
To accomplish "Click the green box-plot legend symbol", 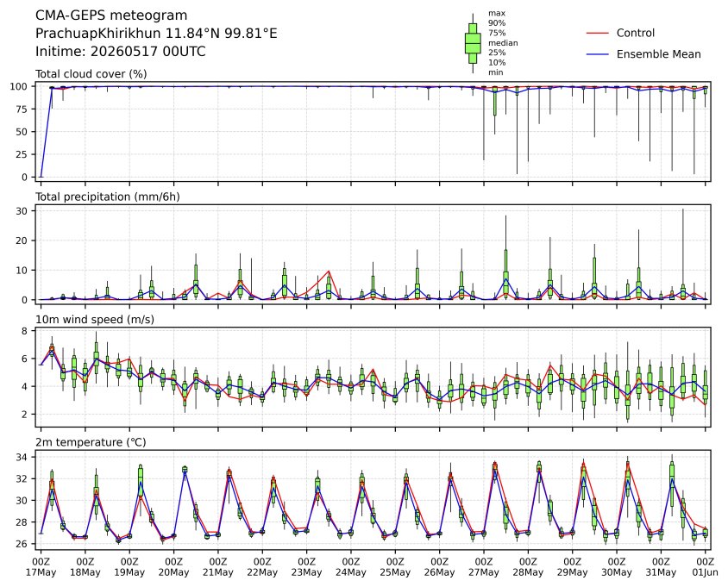I will point(473,43).
